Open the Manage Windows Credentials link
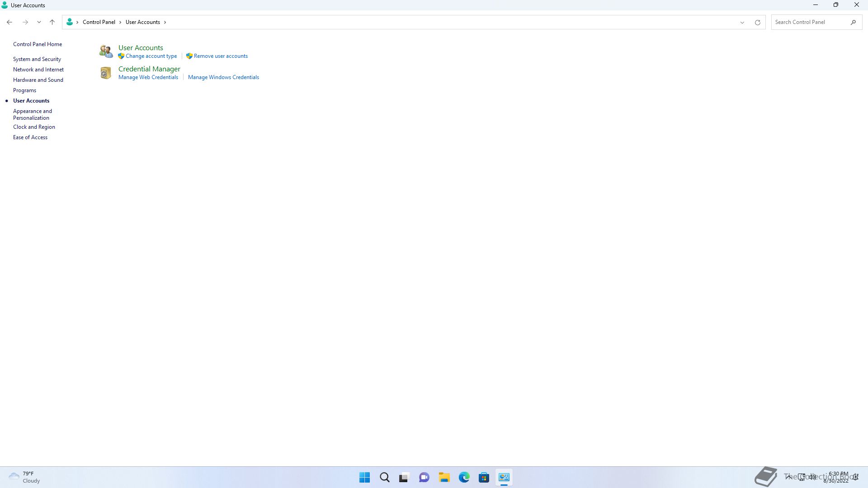The image size is (868, 488). [x=223, y=77]
